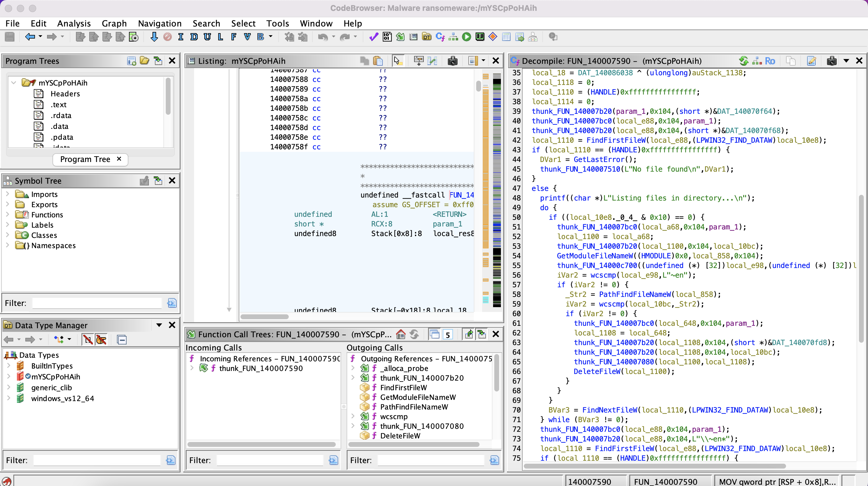Open the Data Type Manager dropdown arrow menu
The image size is (868, 486).
tap(159, 325)
